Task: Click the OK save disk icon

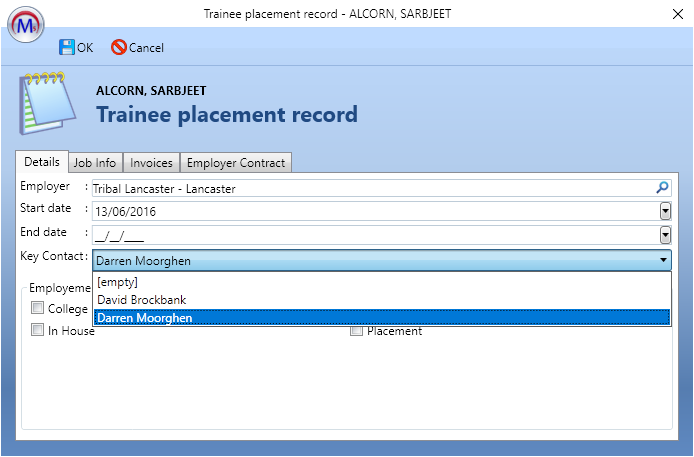Action: click(67, 47)
